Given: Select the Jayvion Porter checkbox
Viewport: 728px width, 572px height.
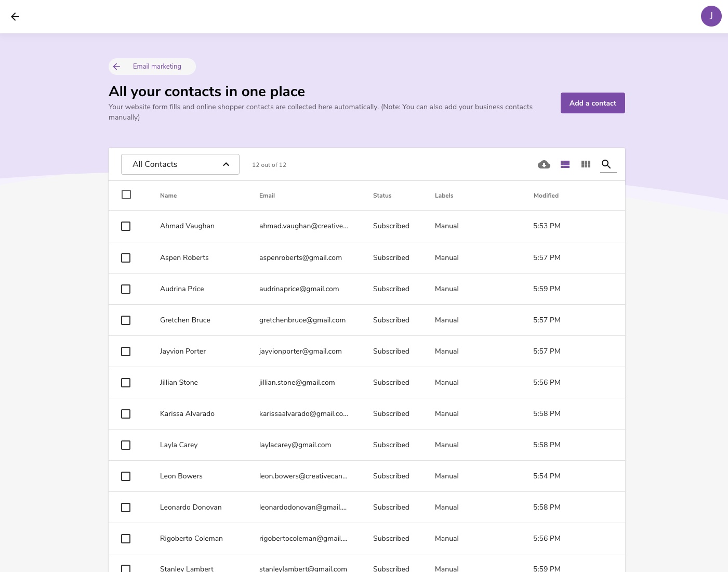Looking at the screenshot, I should [x=126, y=352].
